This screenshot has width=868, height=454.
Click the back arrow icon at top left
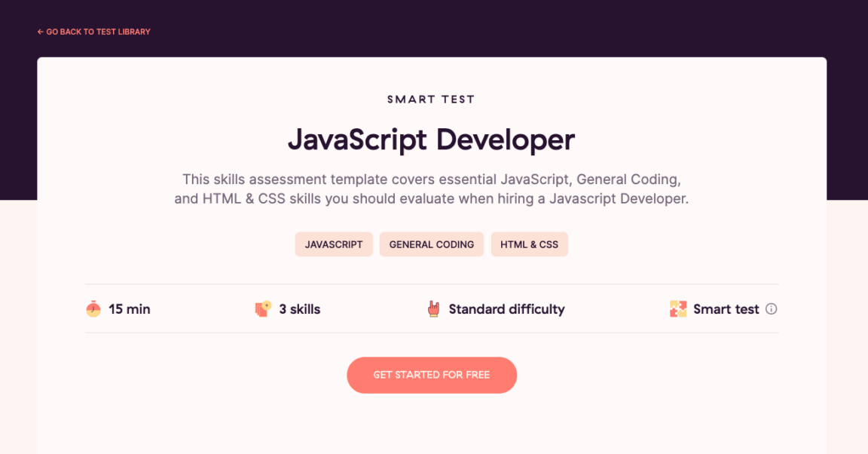(x=40, y=32)
